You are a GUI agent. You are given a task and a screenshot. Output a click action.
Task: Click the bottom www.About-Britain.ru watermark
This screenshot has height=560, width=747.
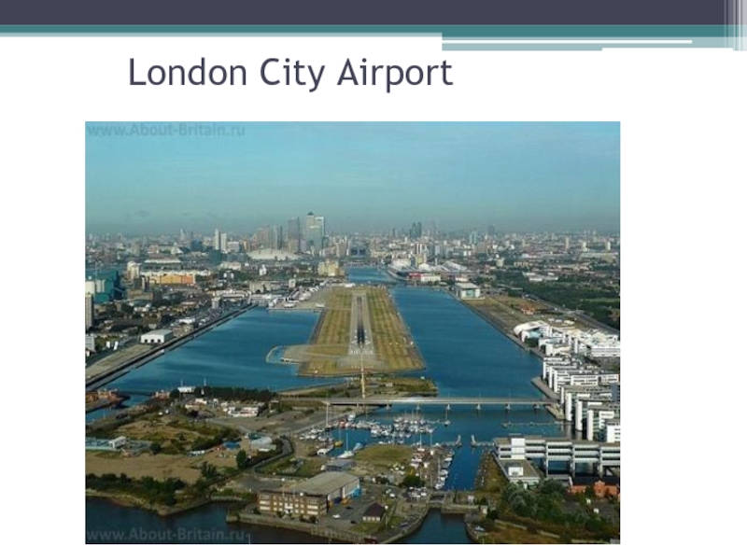pyautogui.click(x=168, y=535)
